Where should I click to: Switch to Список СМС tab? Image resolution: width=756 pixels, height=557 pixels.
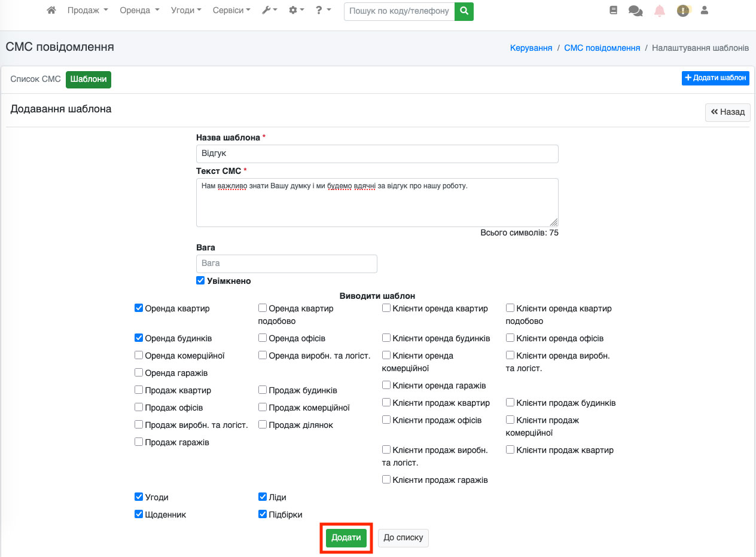pyautogui.click(x=35, y=79)
